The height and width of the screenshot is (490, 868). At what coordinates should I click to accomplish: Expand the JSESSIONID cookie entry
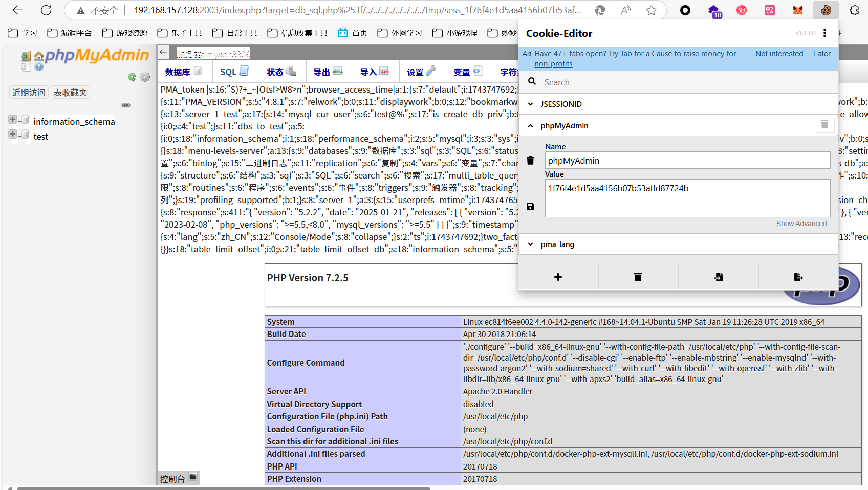click(678, 104)
